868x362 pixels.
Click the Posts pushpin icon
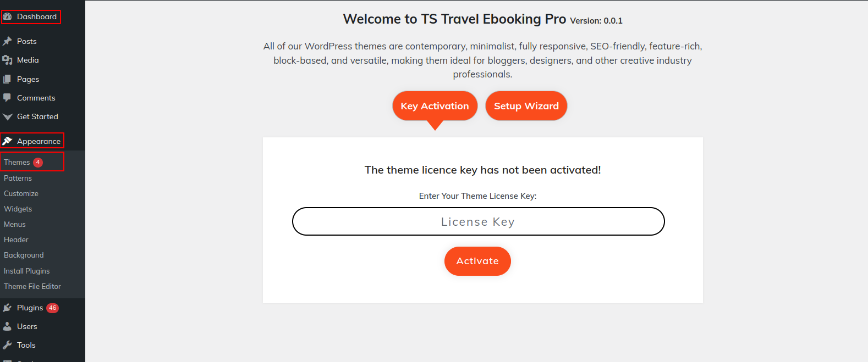click(x=7, y=41)
